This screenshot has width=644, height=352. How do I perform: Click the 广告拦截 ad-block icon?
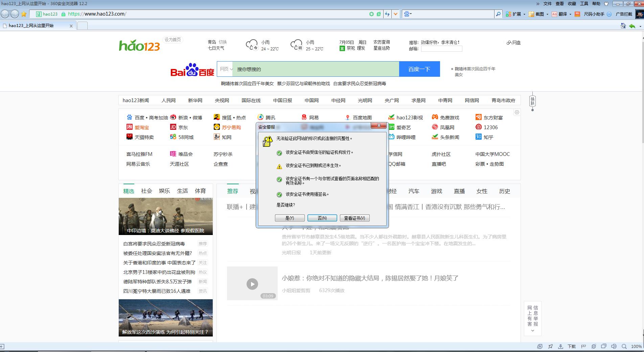tap(609, 14)
